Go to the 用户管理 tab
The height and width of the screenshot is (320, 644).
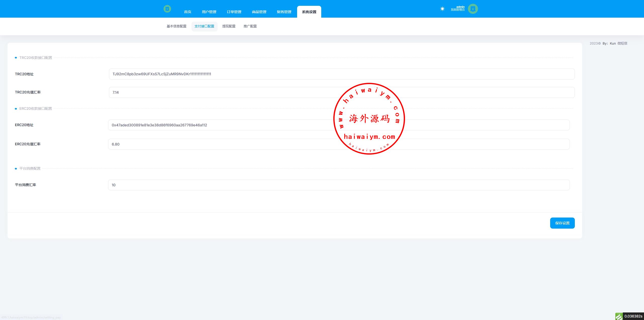[x=209, y=12]
